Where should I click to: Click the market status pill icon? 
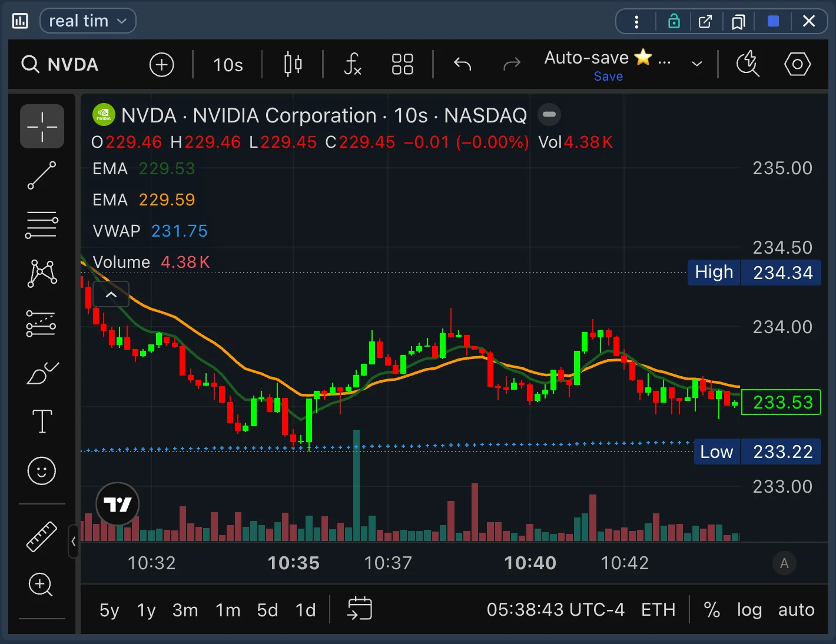click(x=549, y=115)
